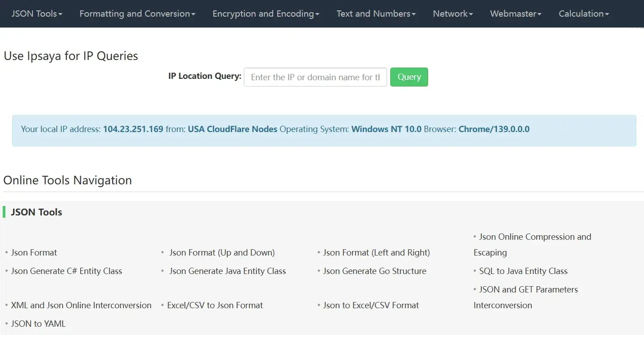Select Json Format (Up and Down)
This screenshot has width=644, height=338.
click(x=223, y=252)
